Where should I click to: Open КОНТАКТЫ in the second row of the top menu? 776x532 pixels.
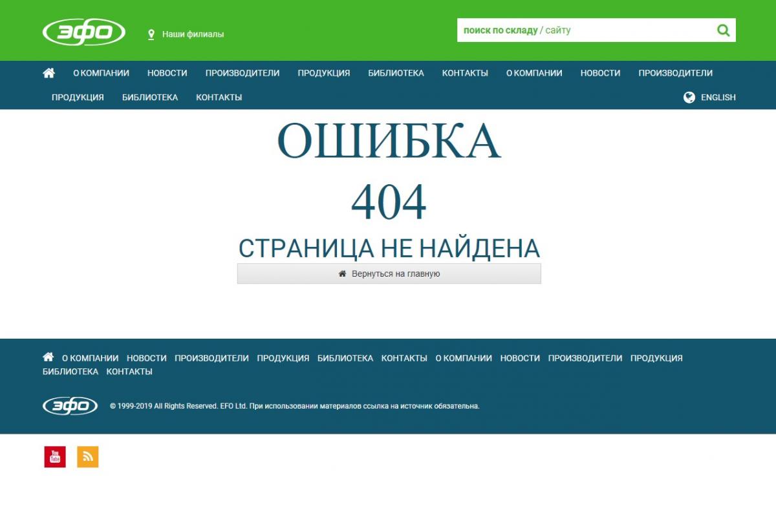pos(219,98)
